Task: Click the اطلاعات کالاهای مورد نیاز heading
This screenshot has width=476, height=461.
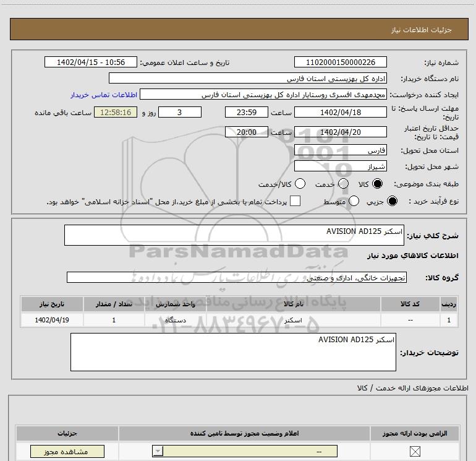Action: coord(412,256)
